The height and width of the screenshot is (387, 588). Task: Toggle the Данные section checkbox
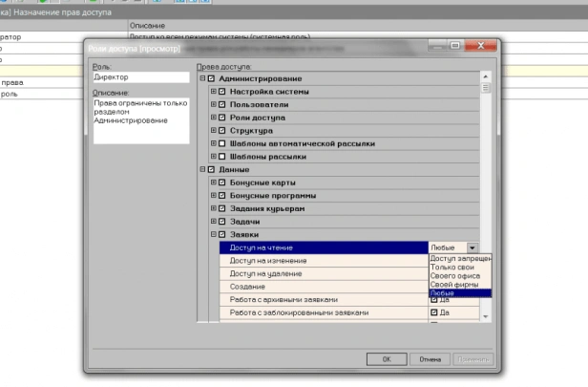click(x=211, y=169)
